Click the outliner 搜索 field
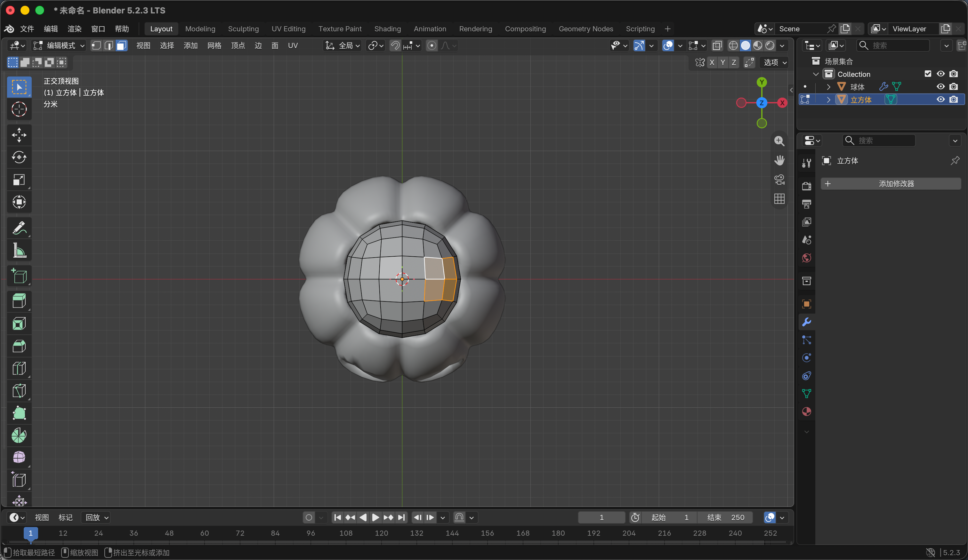968x560 pixels. [x=893, y=46]
